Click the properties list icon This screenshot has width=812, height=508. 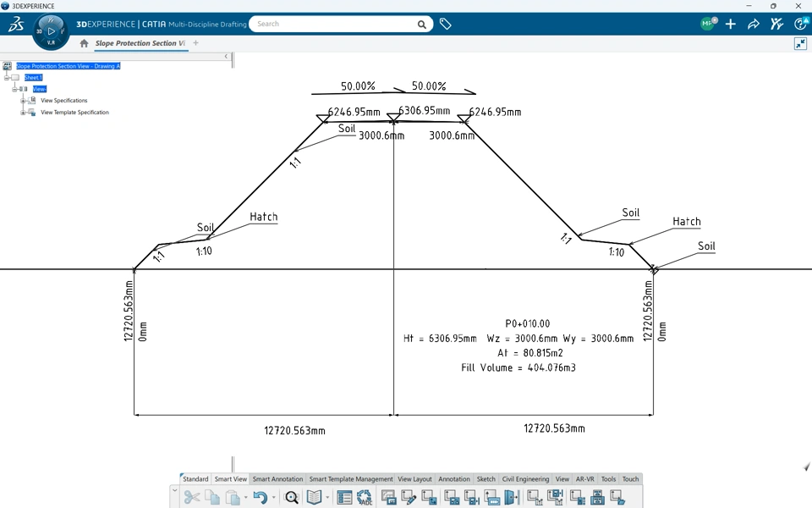tap(344, 498)
